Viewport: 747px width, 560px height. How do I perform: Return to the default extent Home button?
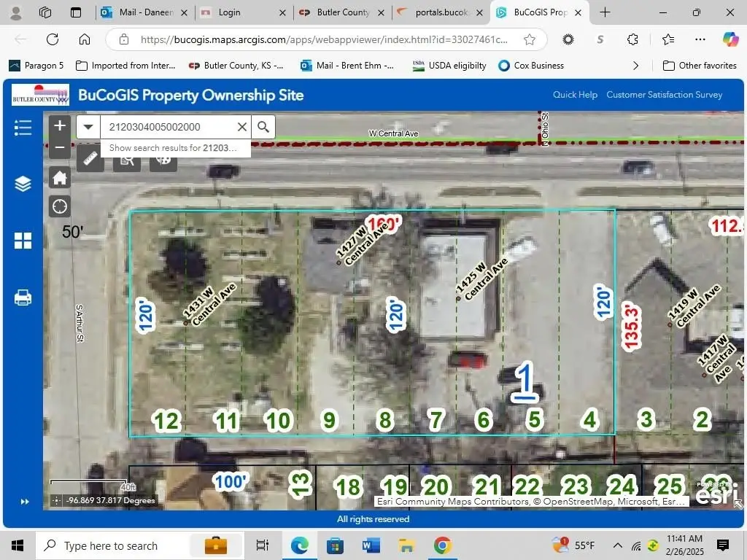point(60,178)
